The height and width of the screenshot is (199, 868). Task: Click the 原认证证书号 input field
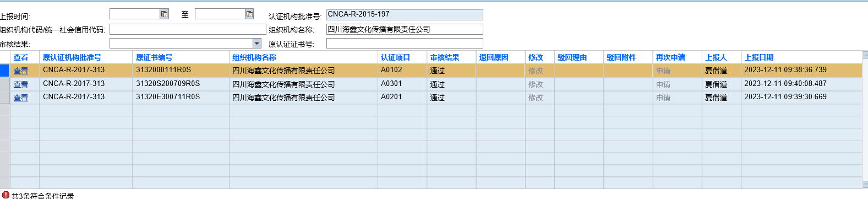[x=405, y=43]
